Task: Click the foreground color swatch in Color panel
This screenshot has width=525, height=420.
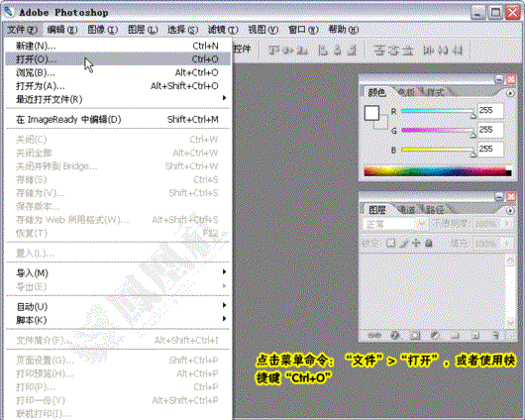Action: coord(371,113)
